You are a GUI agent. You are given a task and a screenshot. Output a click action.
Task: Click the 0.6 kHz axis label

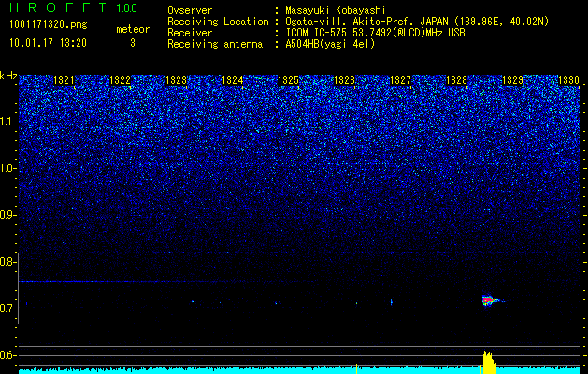tap(7, 355)
